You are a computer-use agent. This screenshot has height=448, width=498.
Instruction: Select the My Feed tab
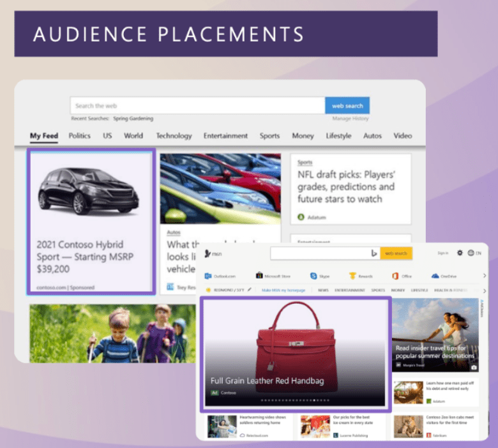44,136
